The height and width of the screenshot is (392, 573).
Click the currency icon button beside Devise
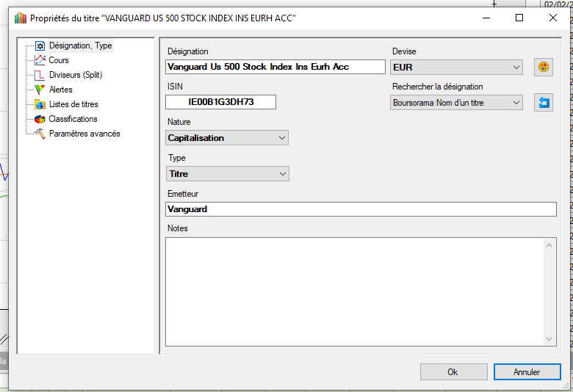tap(543, 68)
